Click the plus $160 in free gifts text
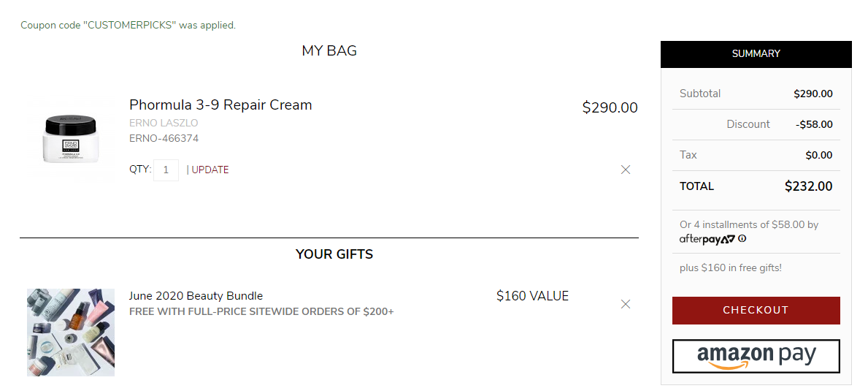Viewport: 868px width, 391px height. point(731,268)
